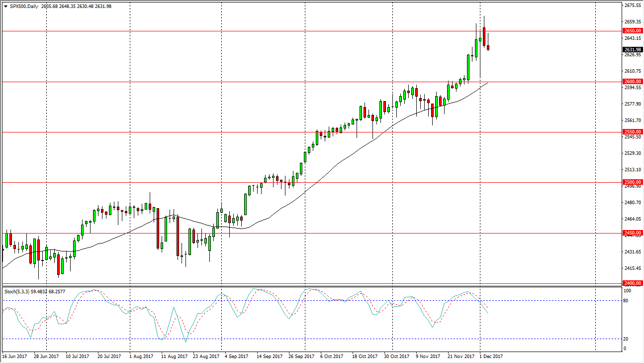Click the 26 Sep 2017 date label
Screen dimensions: 644x363
pyautogui.click(x=302, y=357)
